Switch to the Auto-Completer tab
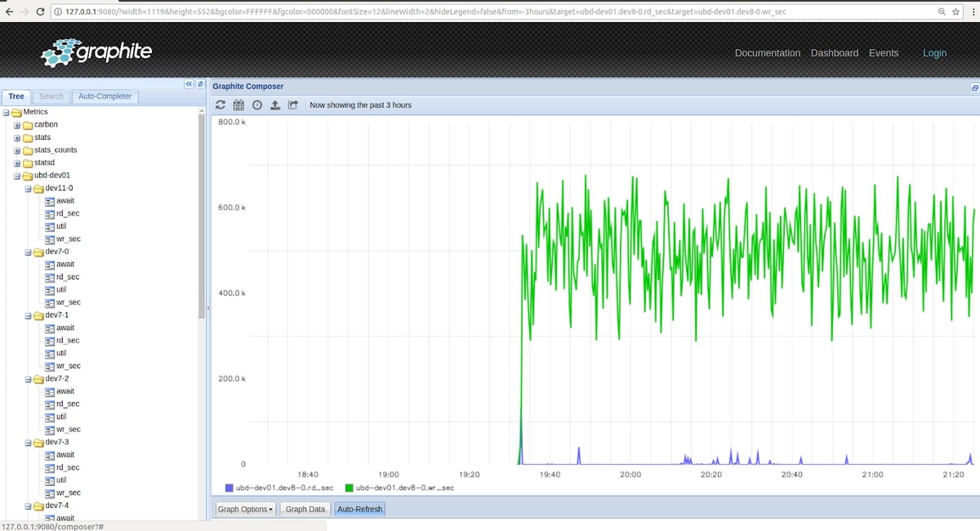Screen dimensions: 980x531 point(105,96)
